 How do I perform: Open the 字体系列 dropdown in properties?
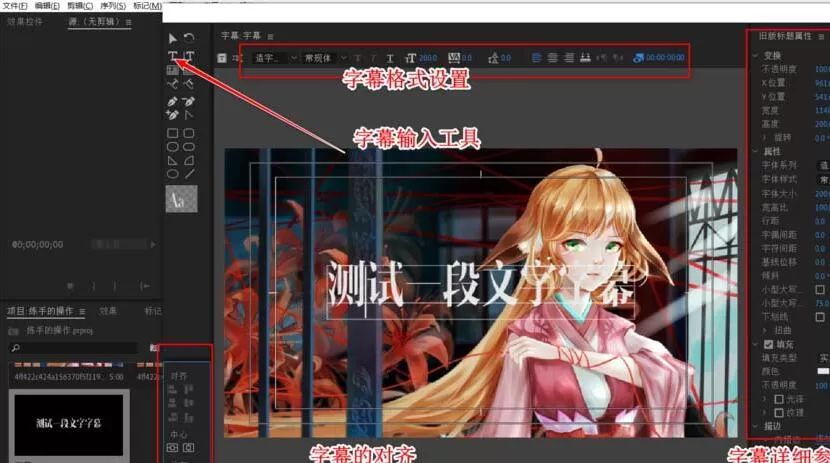pyautogui.click(x=823, y=166)
